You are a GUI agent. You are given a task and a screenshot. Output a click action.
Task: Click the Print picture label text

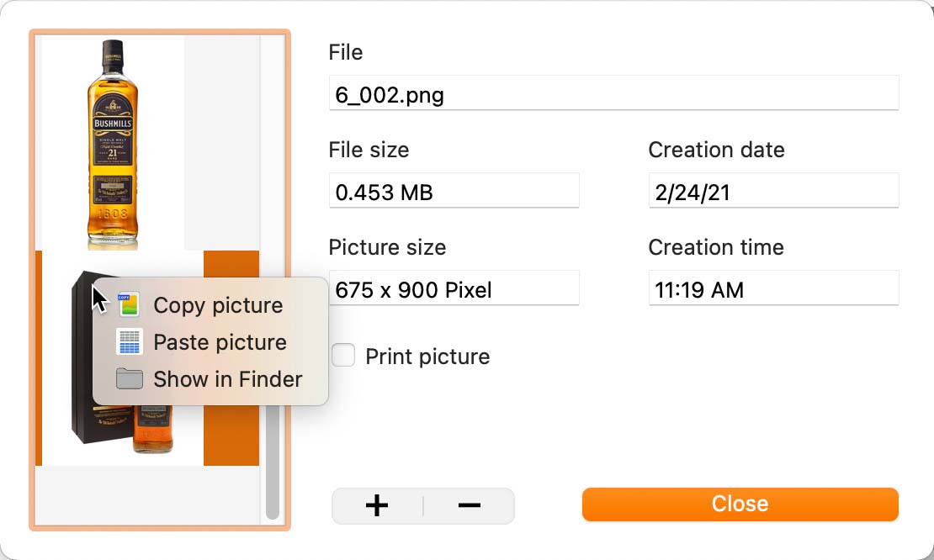(x=427, y=357)
